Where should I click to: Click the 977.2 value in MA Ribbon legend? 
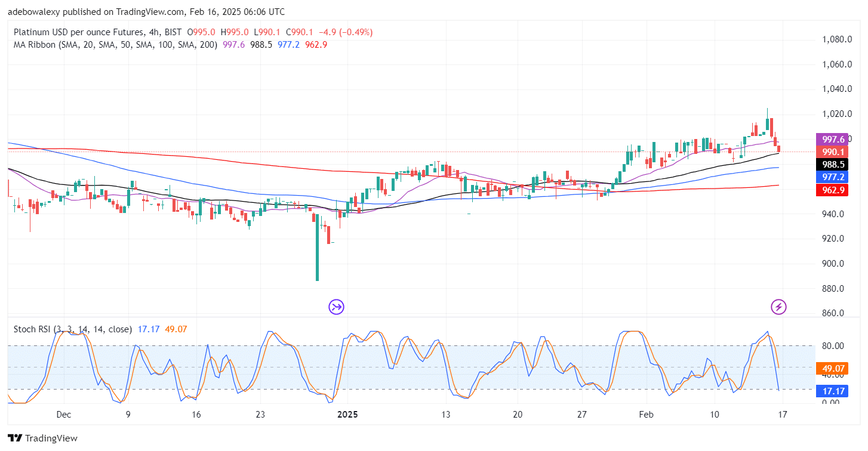289,44
